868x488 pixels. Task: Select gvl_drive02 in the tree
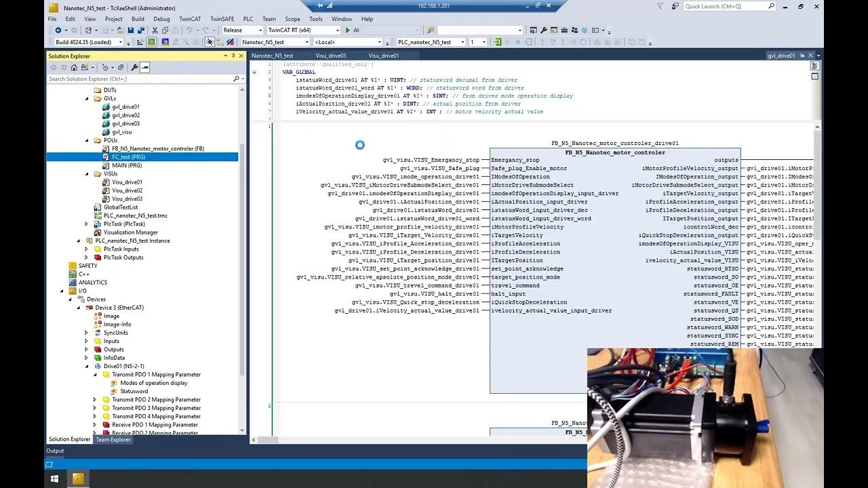click(125, 115)
